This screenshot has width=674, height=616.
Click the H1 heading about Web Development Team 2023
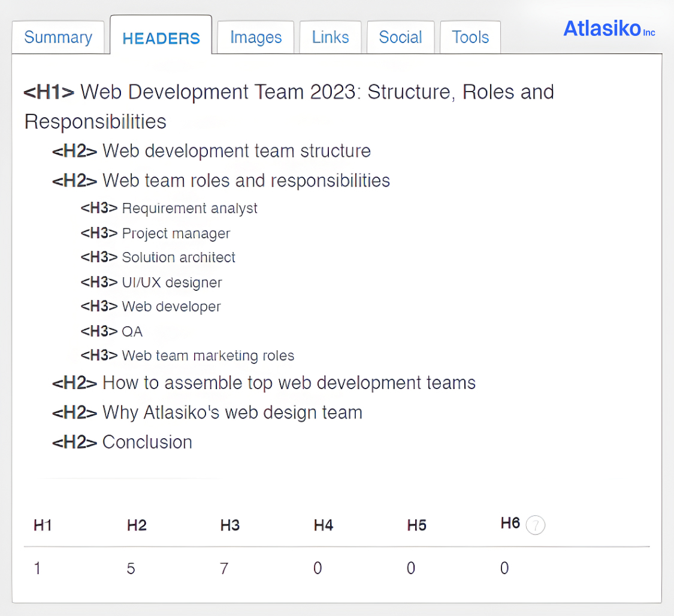click(318, 92)
